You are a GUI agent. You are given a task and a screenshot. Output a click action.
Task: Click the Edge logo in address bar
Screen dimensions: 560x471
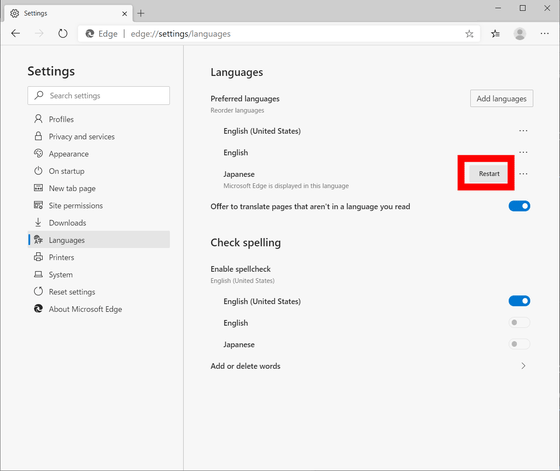tap(90, 34)
